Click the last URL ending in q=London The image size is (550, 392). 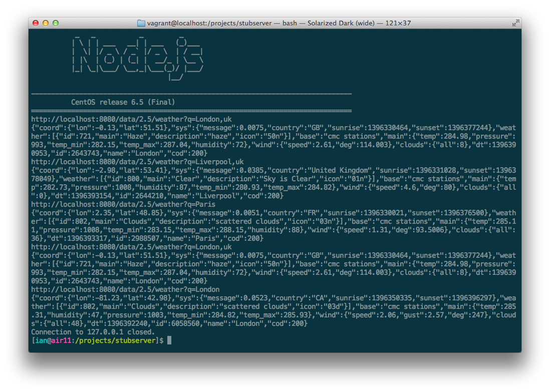125,289
